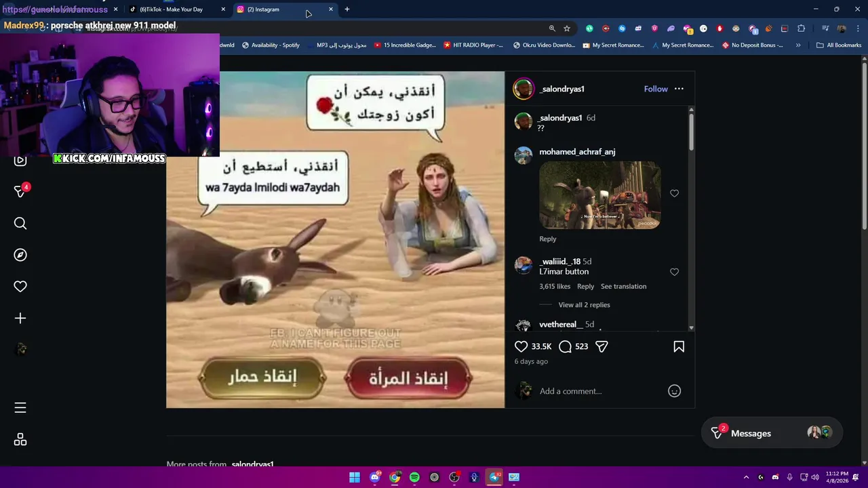Like the post with the heart icon
868x488 pixels.
click(x=521, y=346)
